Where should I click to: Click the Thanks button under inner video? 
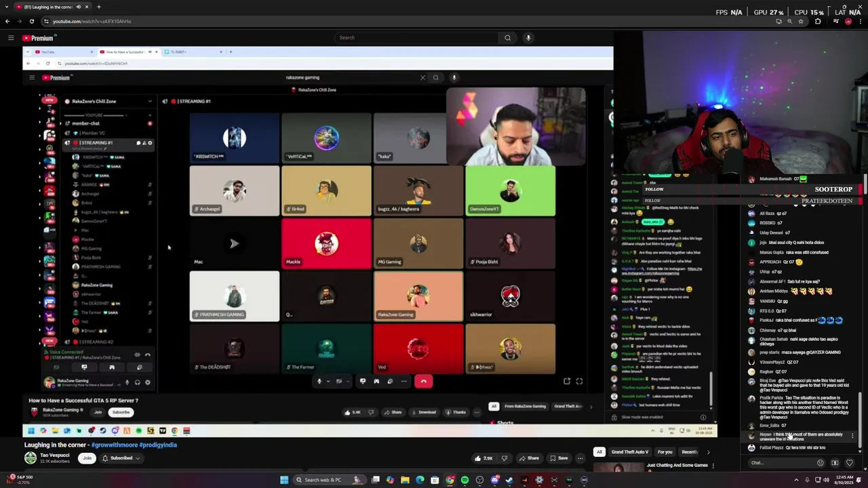(x=456, y=412)
